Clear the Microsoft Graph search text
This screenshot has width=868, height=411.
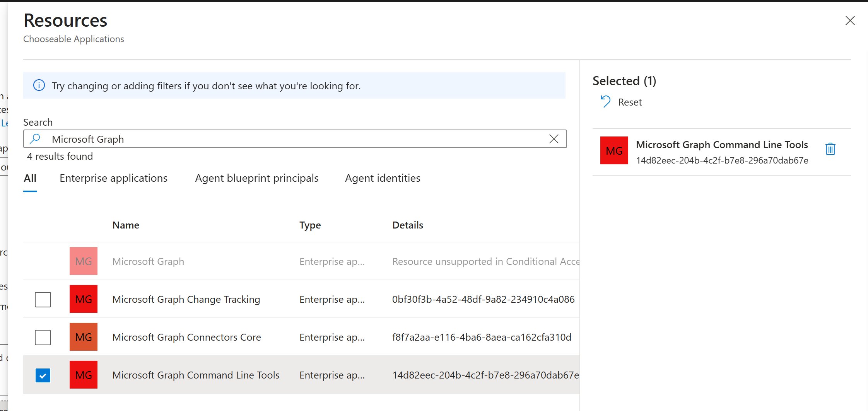click(554, 139)
